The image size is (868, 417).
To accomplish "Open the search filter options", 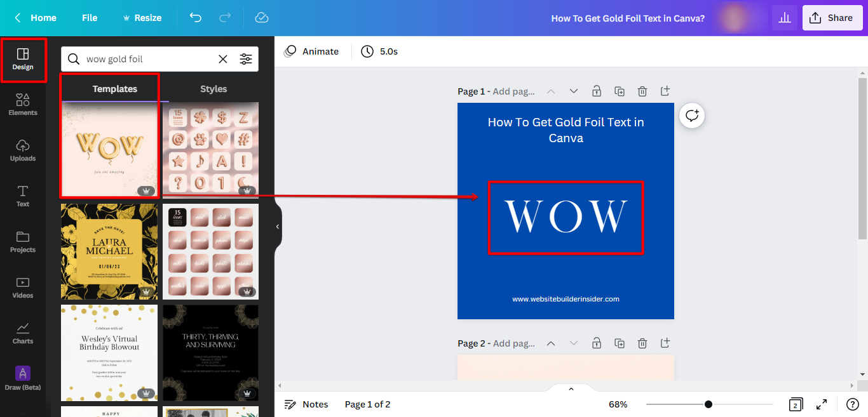I will tap(247, 58).
